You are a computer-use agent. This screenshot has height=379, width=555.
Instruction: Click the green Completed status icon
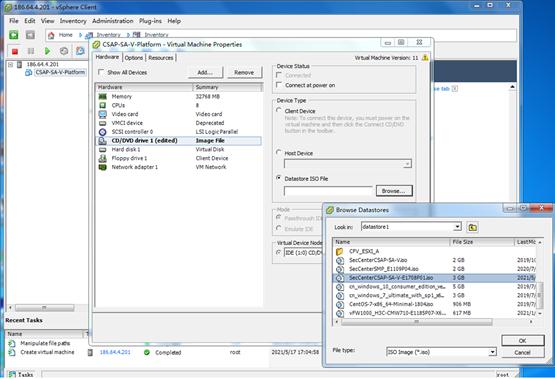click(x=147, y=352)
